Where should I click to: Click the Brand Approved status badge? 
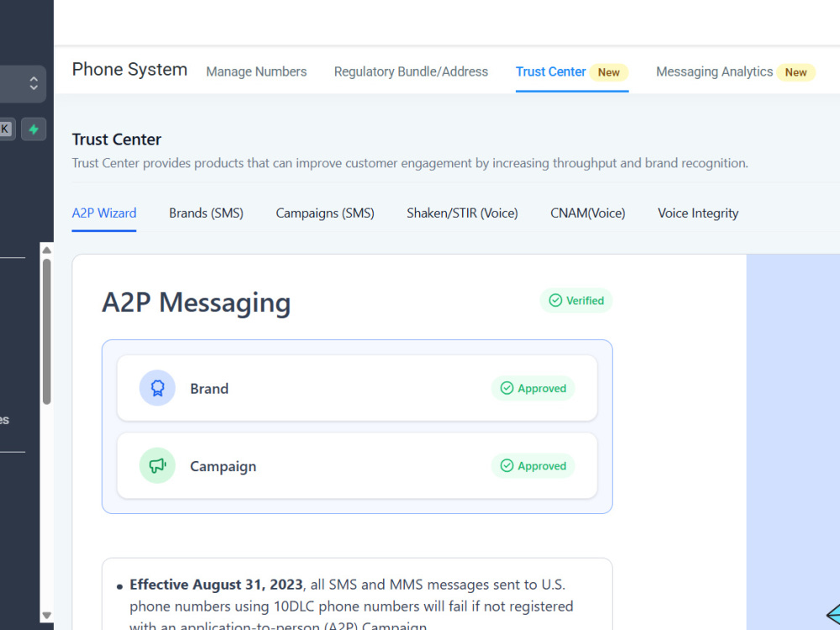(533, 388)
